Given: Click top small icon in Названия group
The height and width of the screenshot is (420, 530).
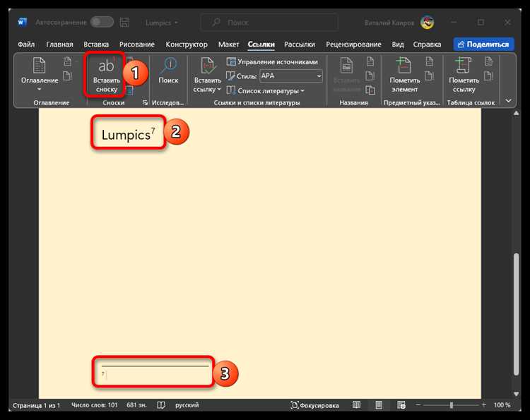Looking at the screenshot, I should point(370,61).
